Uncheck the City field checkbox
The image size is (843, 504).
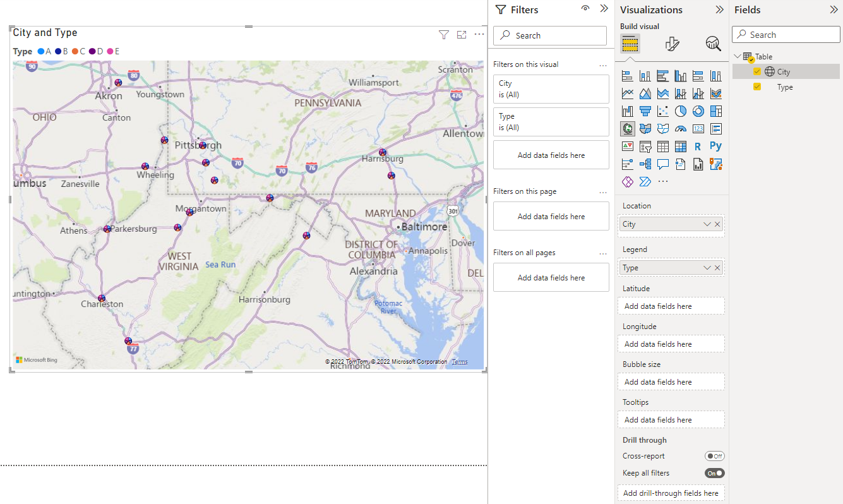757,72
